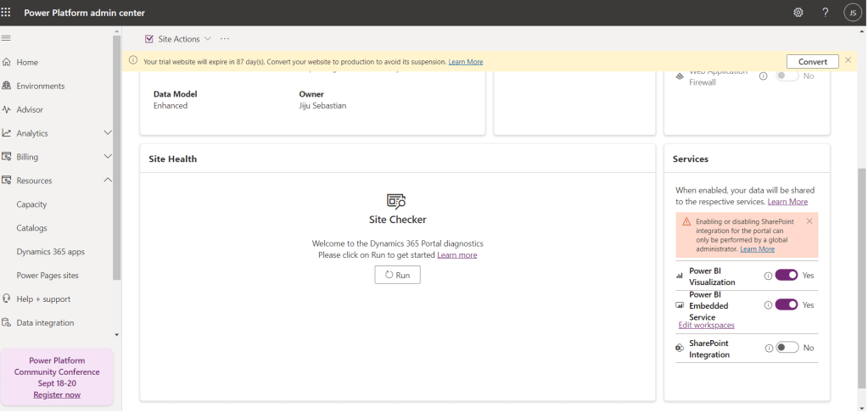This screenshot has width=868, height=413.
Task: Expand the Site Actions dropdown
Action: (x=207, y=39)
